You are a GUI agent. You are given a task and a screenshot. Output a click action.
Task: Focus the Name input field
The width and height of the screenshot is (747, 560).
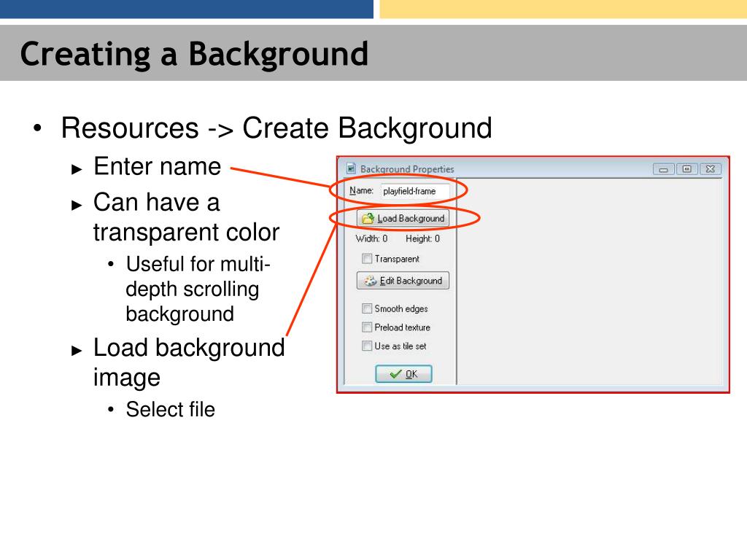pos(415,191)
